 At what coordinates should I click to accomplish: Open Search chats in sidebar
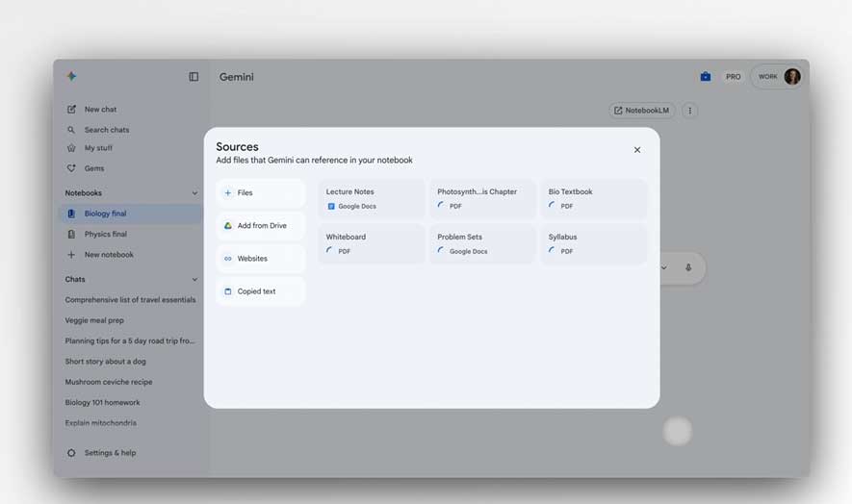point(106,130)
